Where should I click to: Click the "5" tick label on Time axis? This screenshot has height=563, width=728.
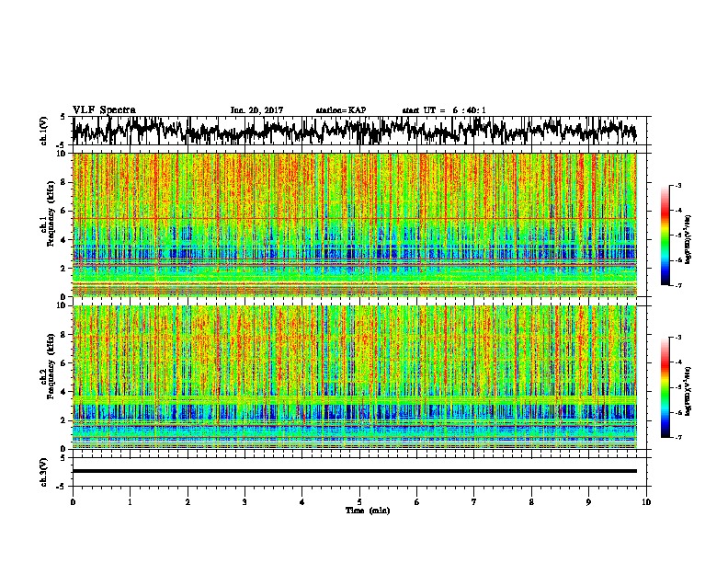[359, 502]
